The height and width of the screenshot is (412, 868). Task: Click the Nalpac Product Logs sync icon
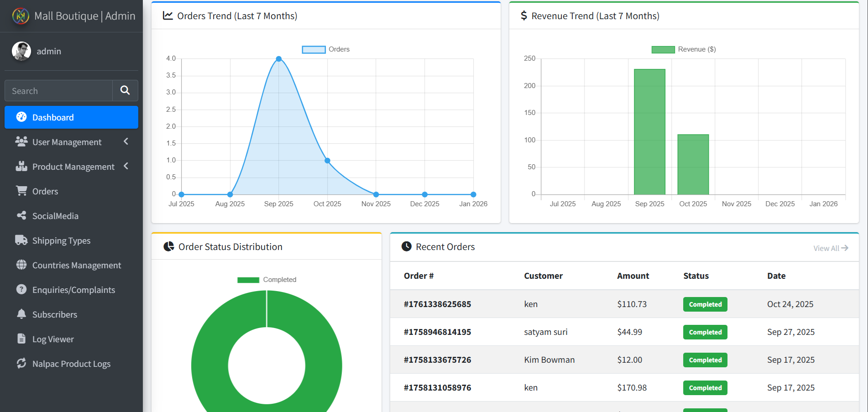click(x=21, y=363)
